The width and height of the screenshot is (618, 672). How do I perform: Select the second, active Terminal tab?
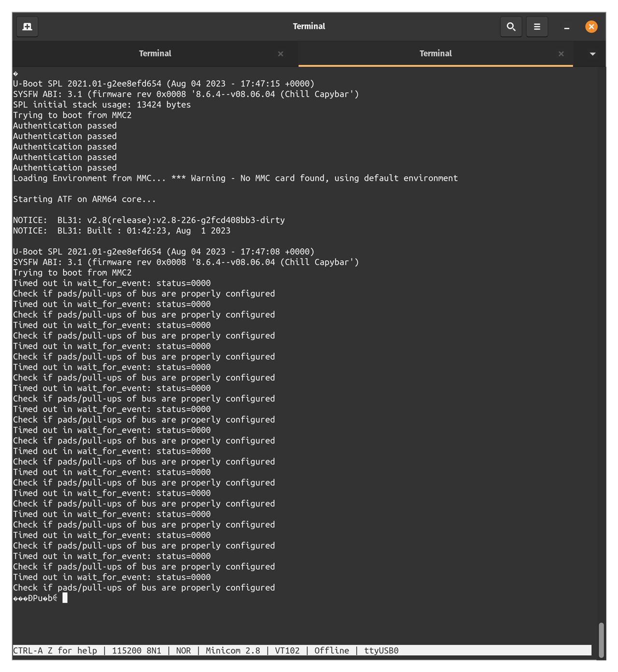[x=435, y=54]
